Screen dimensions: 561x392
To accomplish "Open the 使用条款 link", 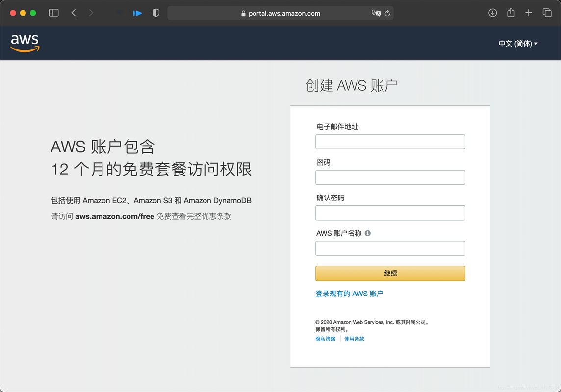I will [x=354, y=339].
